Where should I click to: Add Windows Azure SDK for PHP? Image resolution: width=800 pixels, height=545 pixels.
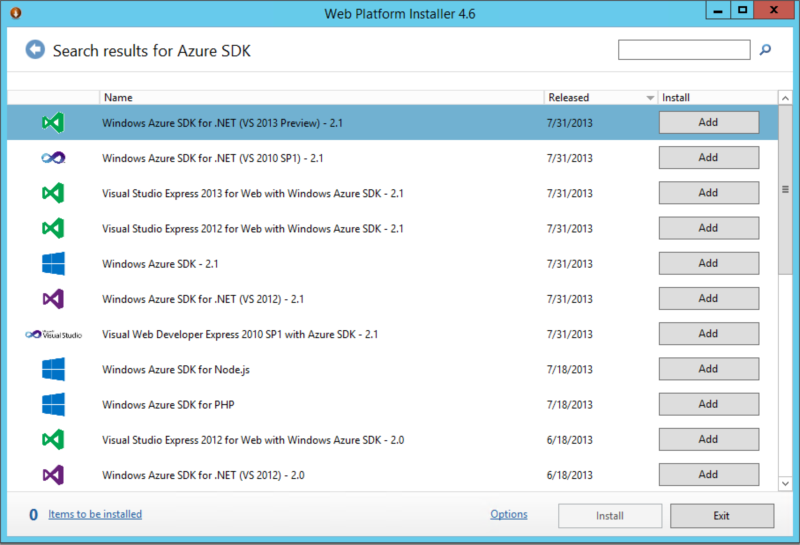[708, 405]
